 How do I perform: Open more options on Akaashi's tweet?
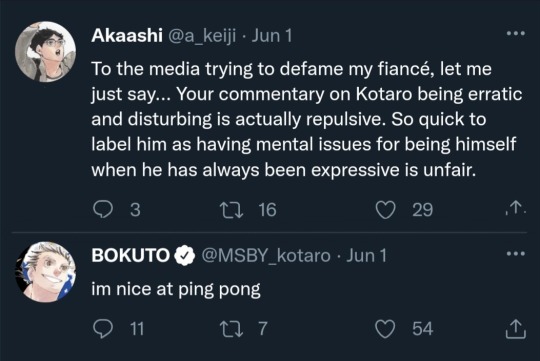(x=516, y=33)
